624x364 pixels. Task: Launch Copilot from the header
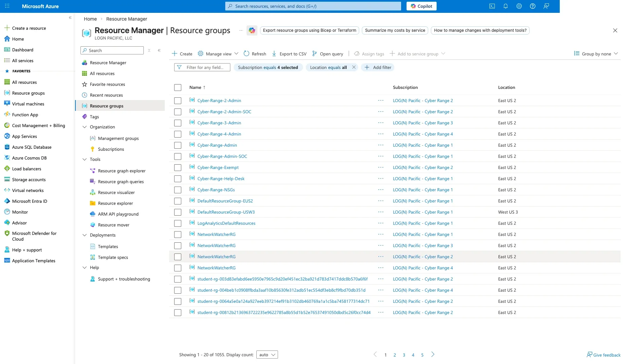point(421,6)
